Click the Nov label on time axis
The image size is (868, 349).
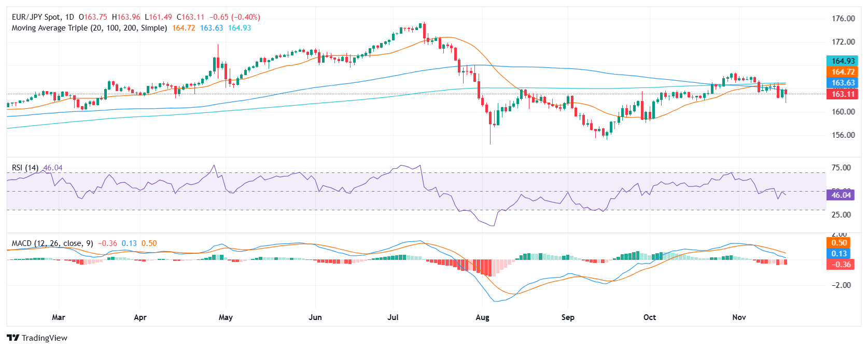(739, 317)
